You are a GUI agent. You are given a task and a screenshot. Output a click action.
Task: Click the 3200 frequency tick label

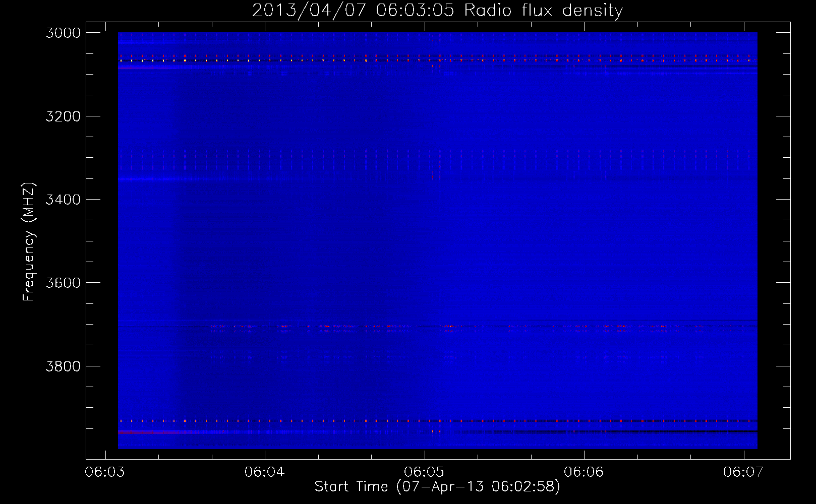tap(63, 116)
